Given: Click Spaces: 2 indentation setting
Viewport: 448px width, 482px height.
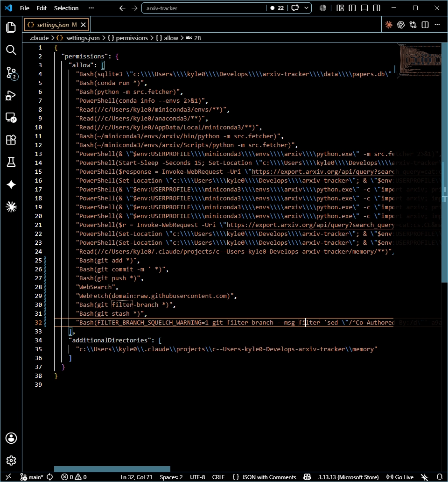Looking at the screenshot, I should [171, 477].
